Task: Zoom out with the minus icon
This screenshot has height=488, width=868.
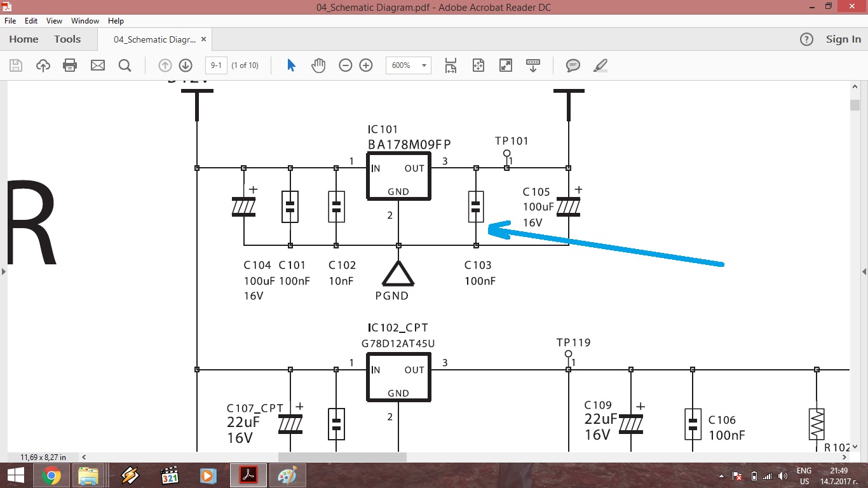Action: pyautogui.click(x=346, y=65)
